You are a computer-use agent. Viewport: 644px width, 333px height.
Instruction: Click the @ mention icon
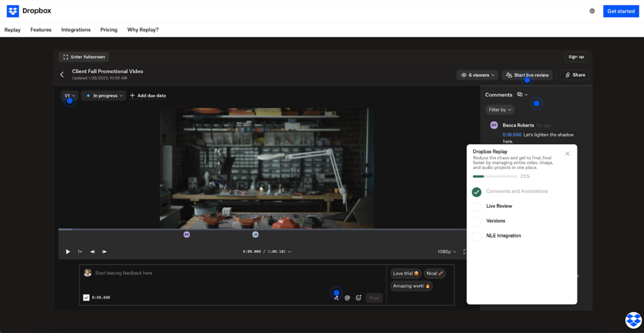click(x=347, y=298)
